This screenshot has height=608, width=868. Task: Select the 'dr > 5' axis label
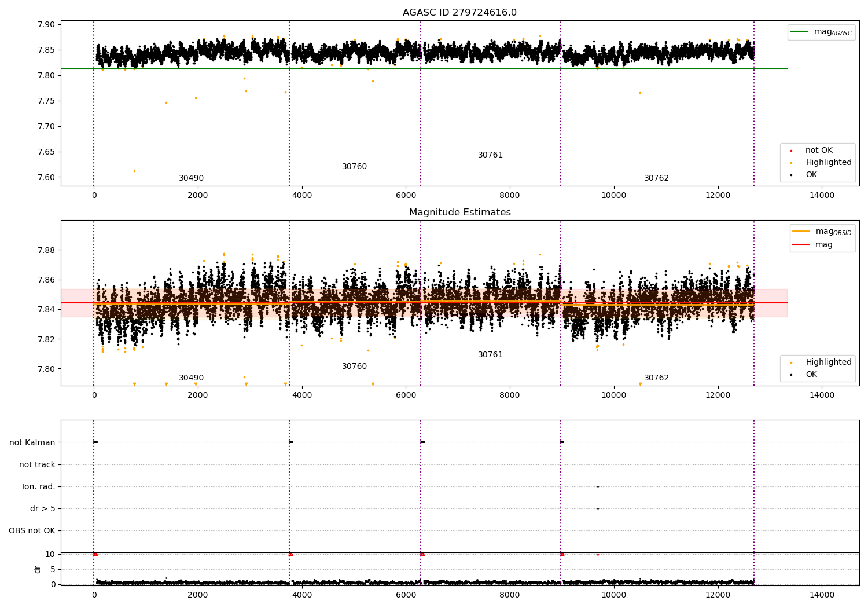tap(43, 508)
